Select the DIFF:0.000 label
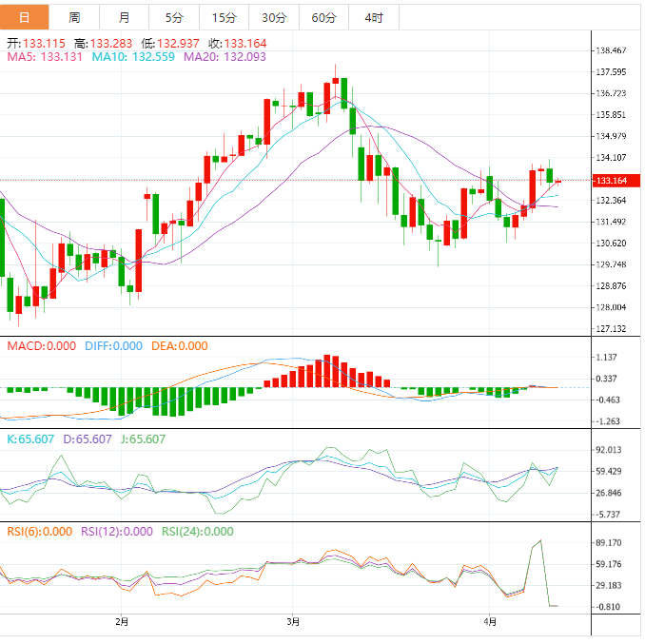The height and width of the screenshot is (644, 645). pyautogui.click(x=111, y=346)
